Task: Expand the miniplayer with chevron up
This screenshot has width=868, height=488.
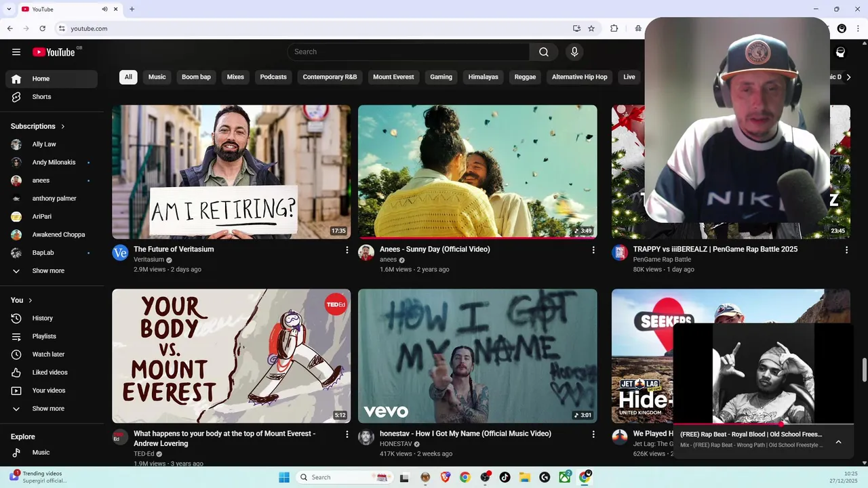Action: coord(838,442)
